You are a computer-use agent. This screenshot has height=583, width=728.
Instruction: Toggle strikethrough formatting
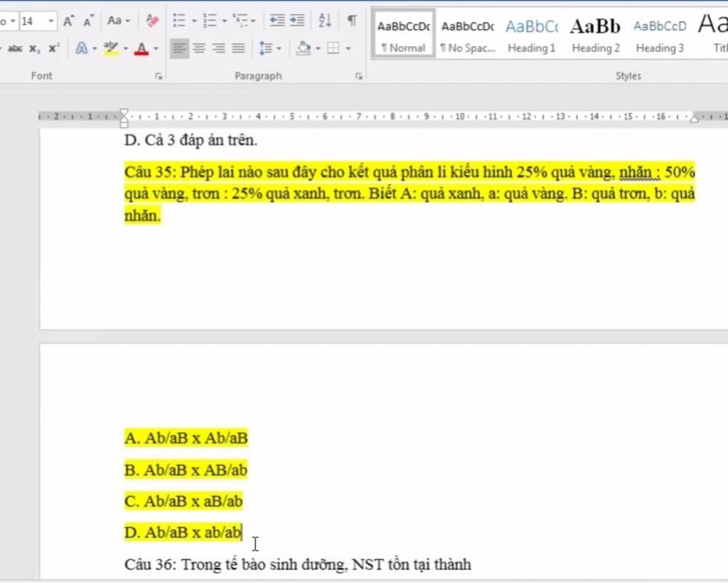click(x=15, y=48)
